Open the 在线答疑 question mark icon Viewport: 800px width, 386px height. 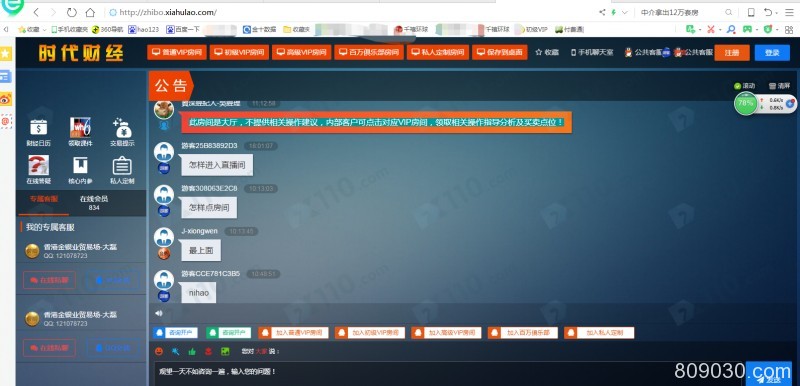(x=39, y=165)
